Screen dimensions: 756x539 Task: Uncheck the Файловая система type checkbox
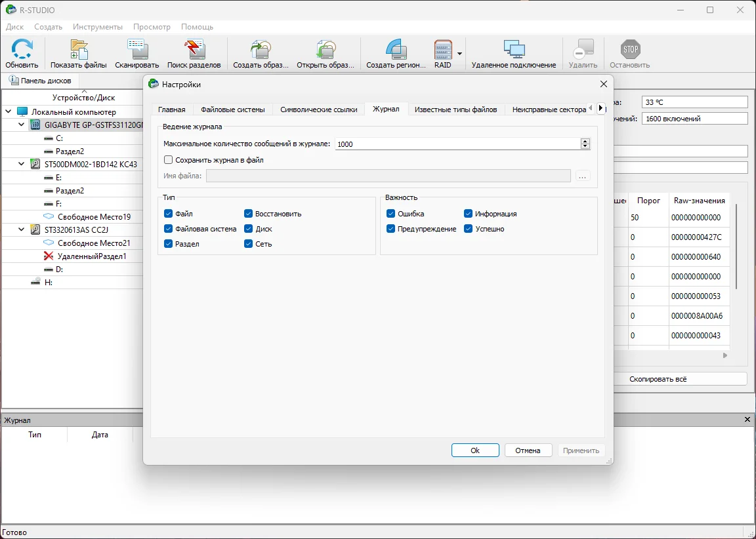pos(169,229)
